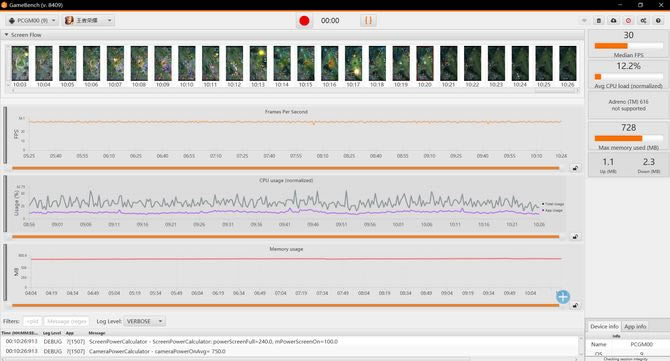Click the red record button
Screen dimensions: 670x361
pos(304,21)
